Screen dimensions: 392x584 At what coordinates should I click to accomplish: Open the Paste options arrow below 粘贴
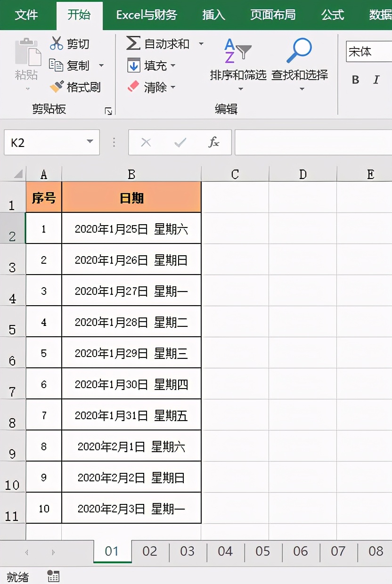pyautogui.click(x=27, y=89)
